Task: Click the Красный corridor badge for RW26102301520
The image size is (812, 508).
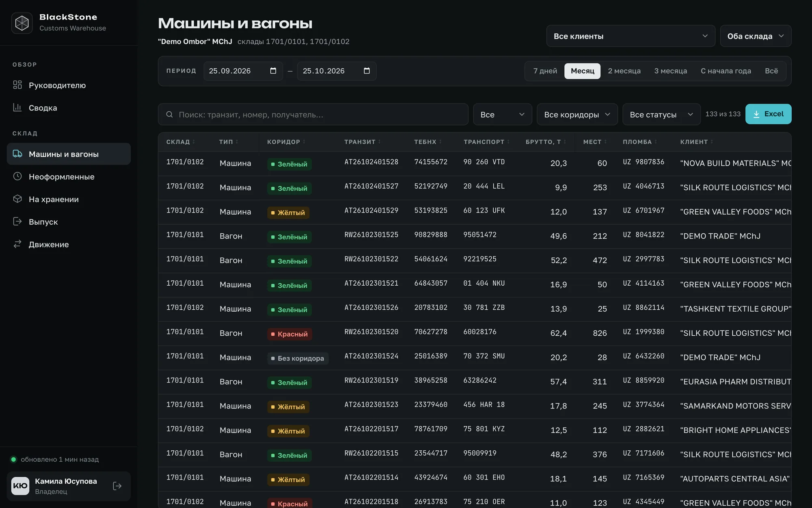Action: 289,334
